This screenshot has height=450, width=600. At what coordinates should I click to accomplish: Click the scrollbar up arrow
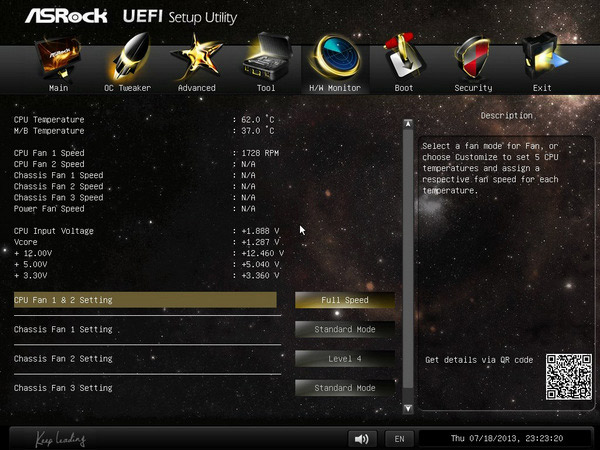[407, 124]
